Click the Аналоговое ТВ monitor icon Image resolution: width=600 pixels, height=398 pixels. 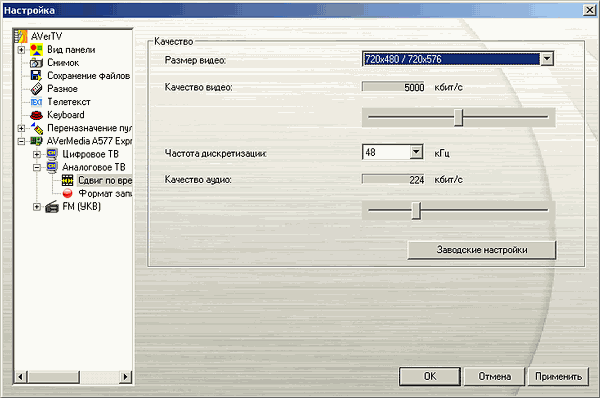coord(52,167)
